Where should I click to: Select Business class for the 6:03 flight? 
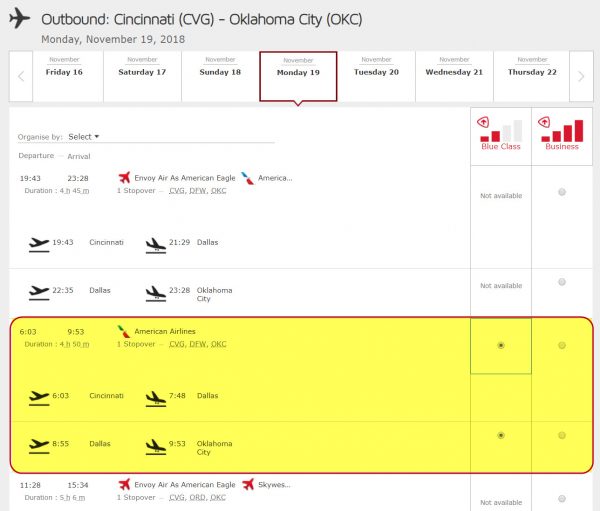point(562,346)
